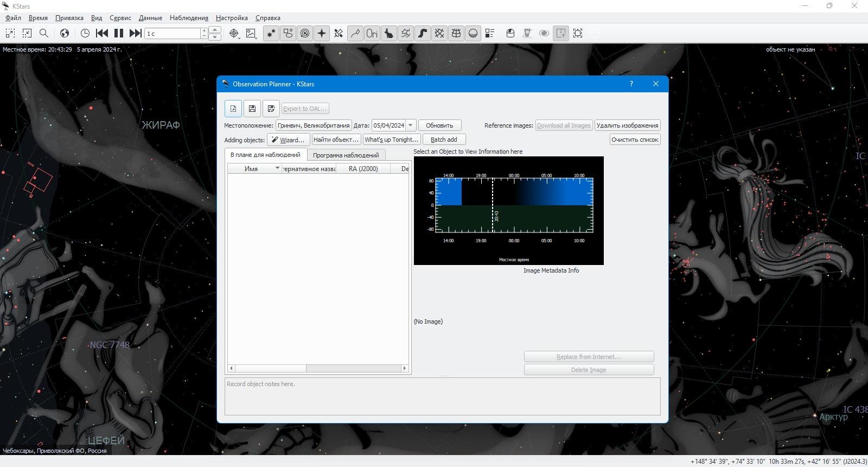868x467 pixels.
Task: Open Set Geographic Location globe icon
Action: [x=65, y=33]
